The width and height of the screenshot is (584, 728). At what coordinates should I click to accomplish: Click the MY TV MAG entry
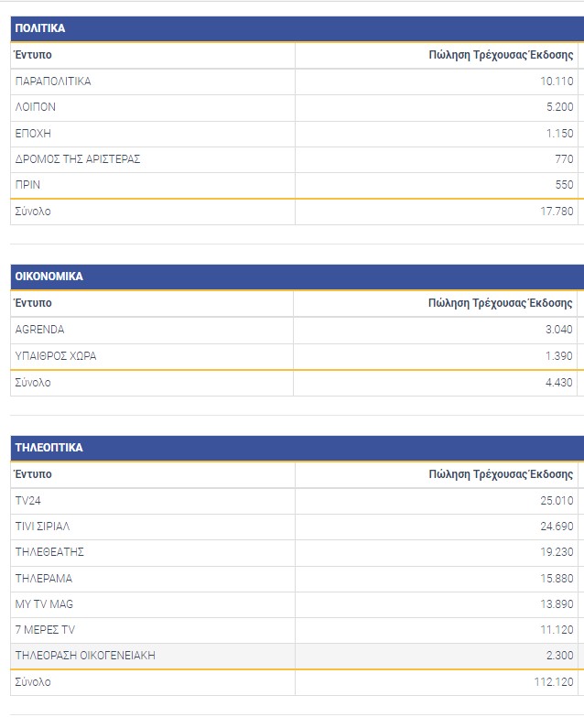point(45,604)
